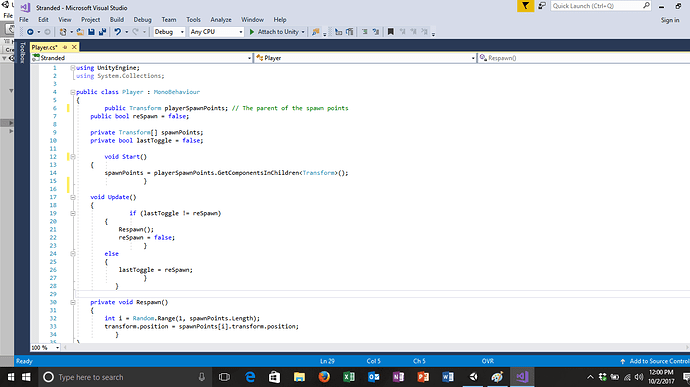
Task: Open the New Project dropdown arrow
Action: 71,32
